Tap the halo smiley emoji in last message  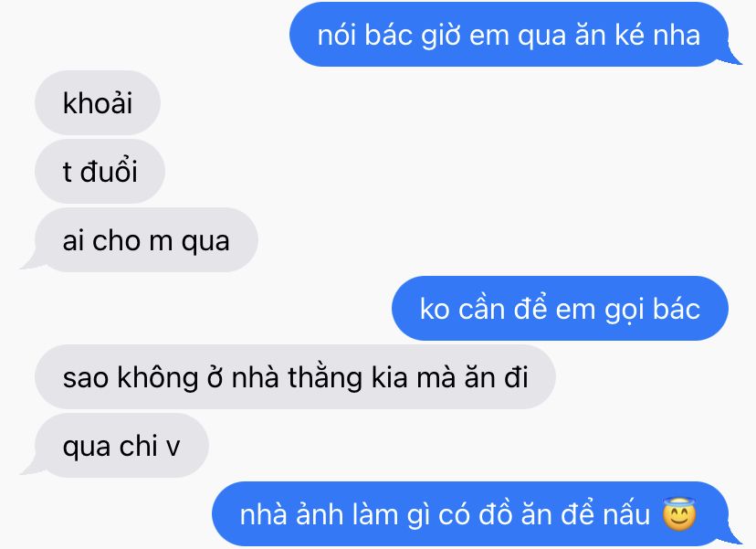[x=679, y=513]
